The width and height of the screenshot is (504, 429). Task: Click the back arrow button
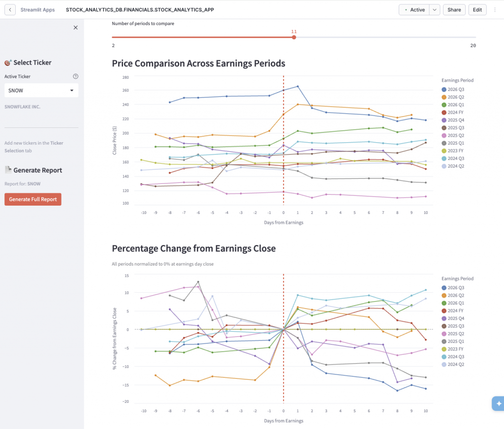(x=10, y=10)
